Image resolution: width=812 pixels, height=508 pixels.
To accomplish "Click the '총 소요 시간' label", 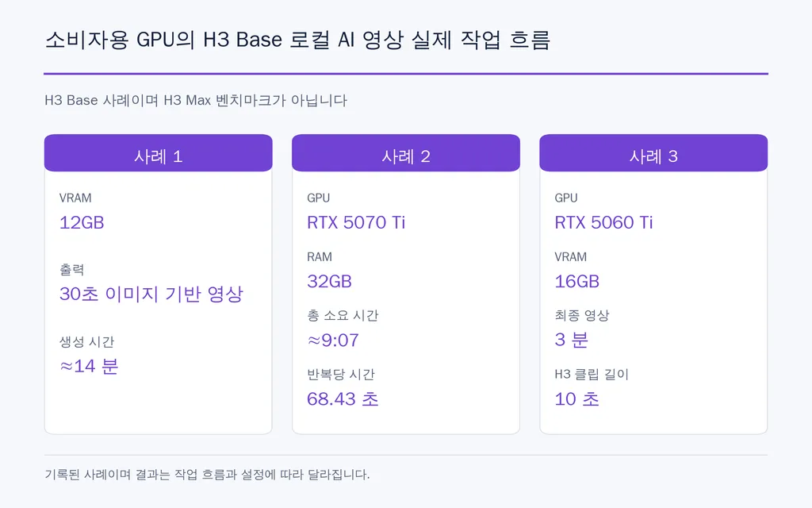I will tap(343, 315).
